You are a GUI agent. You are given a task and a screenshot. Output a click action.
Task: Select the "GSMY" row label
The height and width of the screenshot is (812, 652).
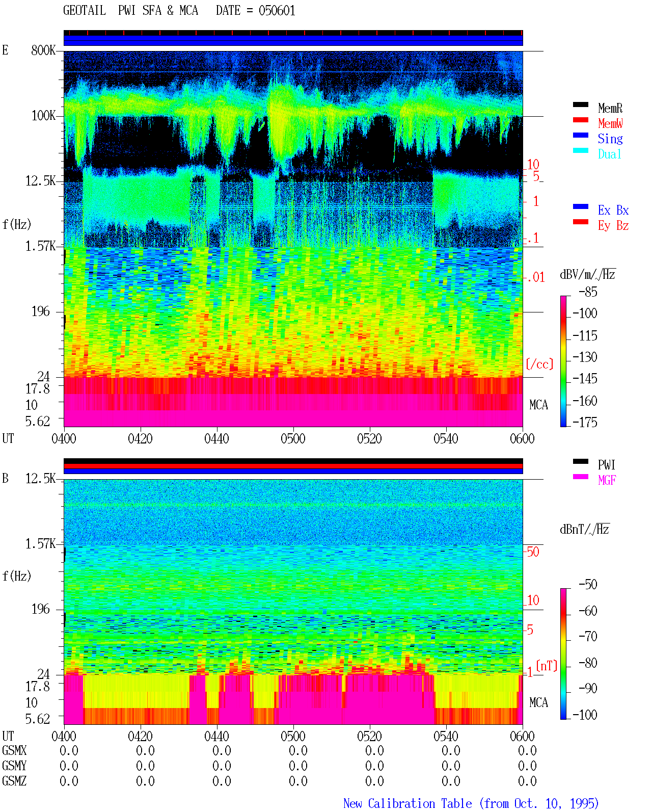click(x=14, y=766)
